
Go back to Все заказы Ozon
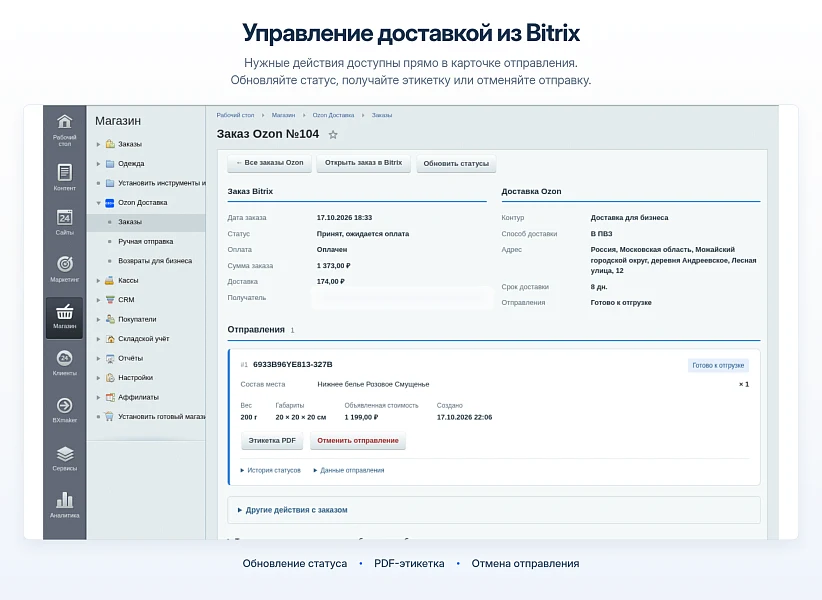[x=269, y=163]
